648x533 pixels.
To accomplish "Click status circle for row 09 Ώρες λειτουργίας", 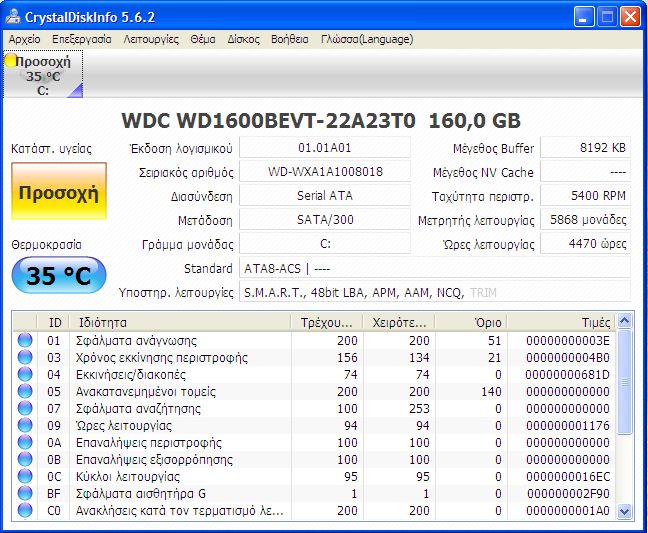I will pos(25,425).
